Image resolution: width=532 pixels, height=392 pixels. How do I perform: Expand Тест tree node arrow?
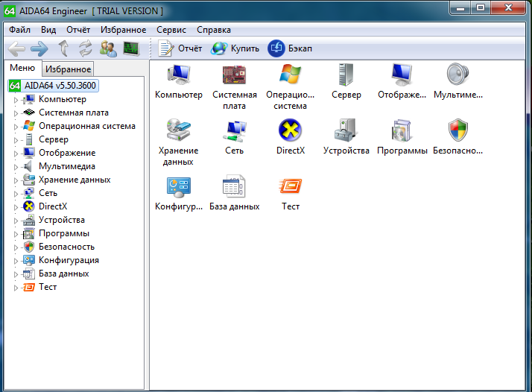pos(16,288)
